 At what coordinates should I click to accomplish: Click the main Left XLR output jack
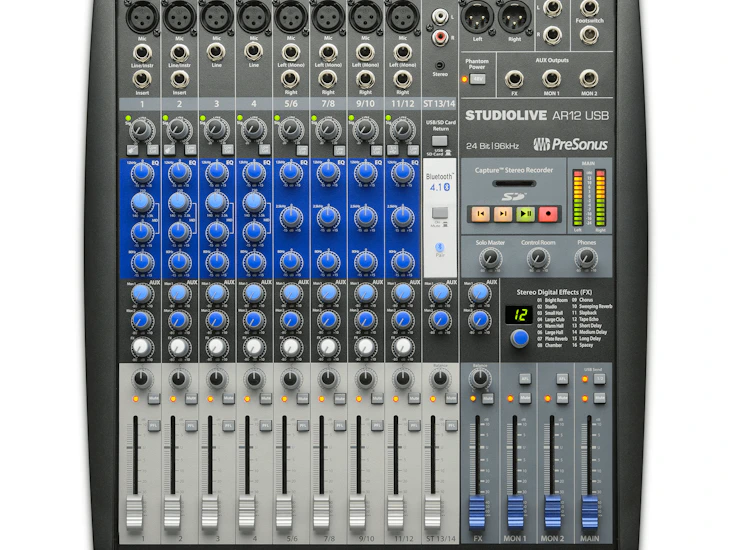pos(477,17)
